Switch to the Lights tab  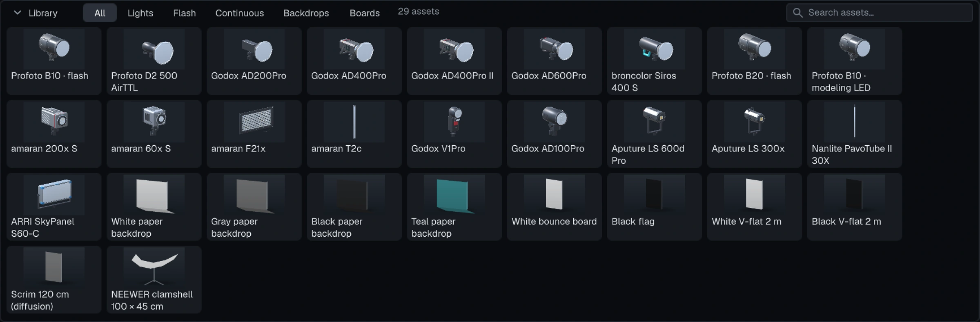pos(140,13)
